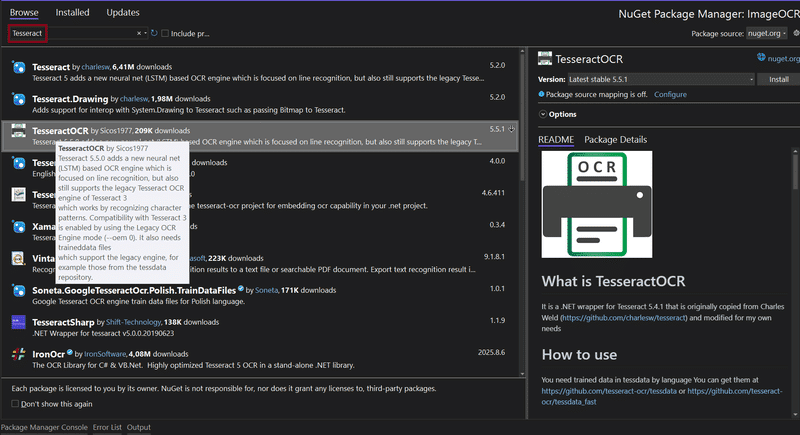Switch to the Updates tab
800x435 pixels.
(123, 12)
